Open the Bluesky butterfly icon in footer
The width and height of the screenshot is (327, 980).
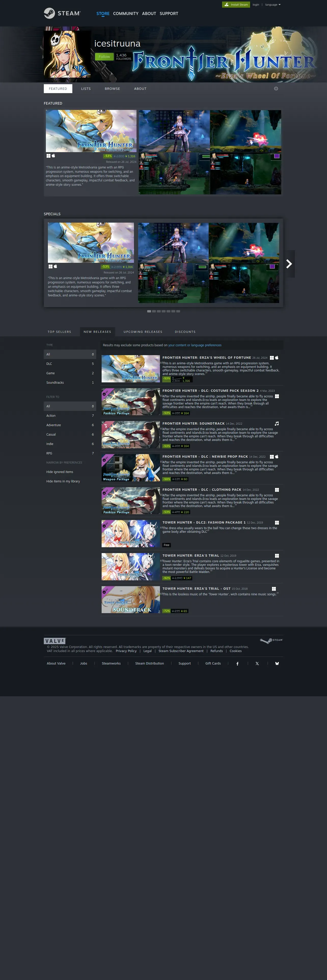click(x=277, y=664)
